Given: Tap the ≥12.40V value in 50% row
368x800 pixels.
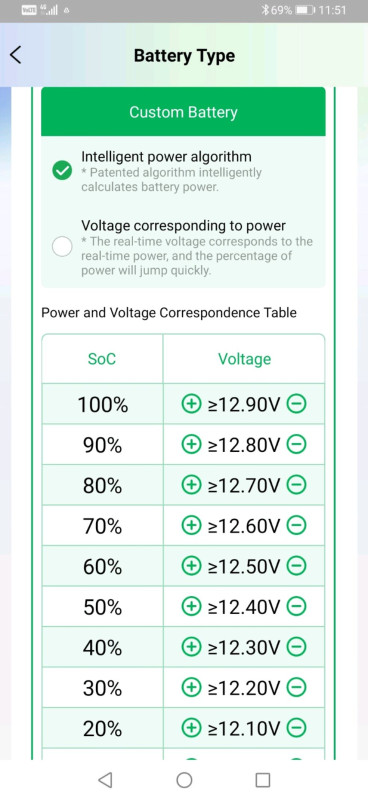Looking at the screenshot, I should pyautogui.click(x=244, y=607).
